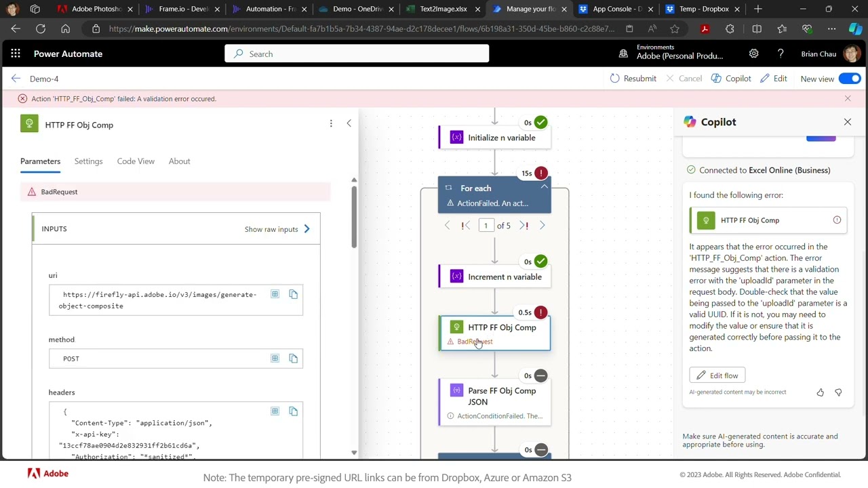Screen dimensions: 868x488
Task: Open the settings gear in Power Automate header
Action: pos(753,54)
